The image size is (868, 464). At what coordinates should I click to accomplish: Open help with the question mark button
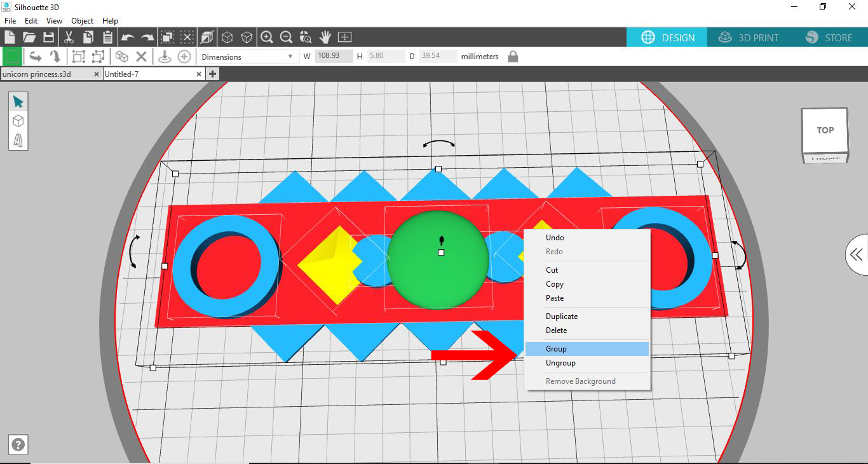pyautogui.click(x=18, y=445)
